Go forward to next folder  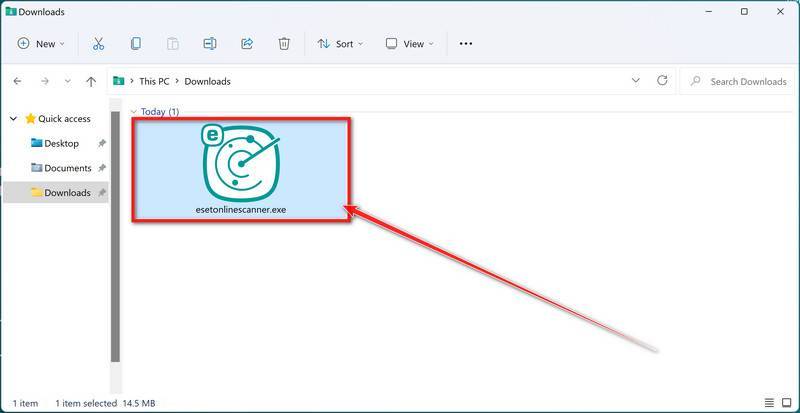[x=44, y=81]
